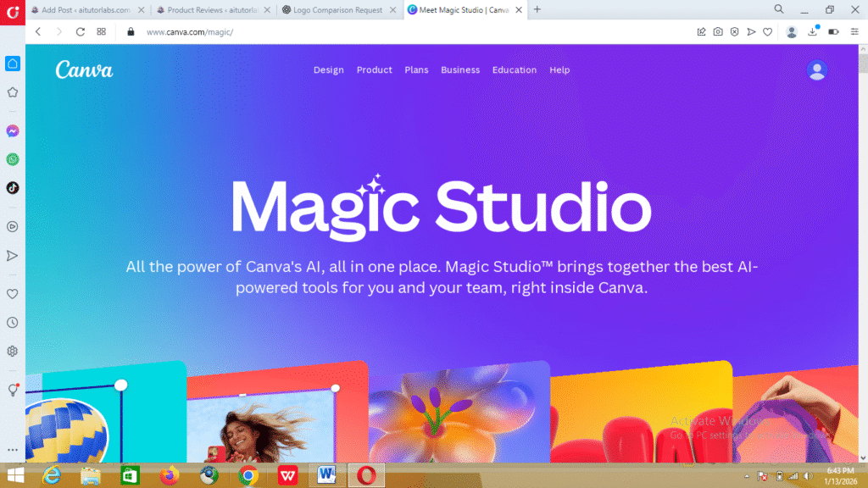Toggle the ad blocker shield icon

point(734,31)
